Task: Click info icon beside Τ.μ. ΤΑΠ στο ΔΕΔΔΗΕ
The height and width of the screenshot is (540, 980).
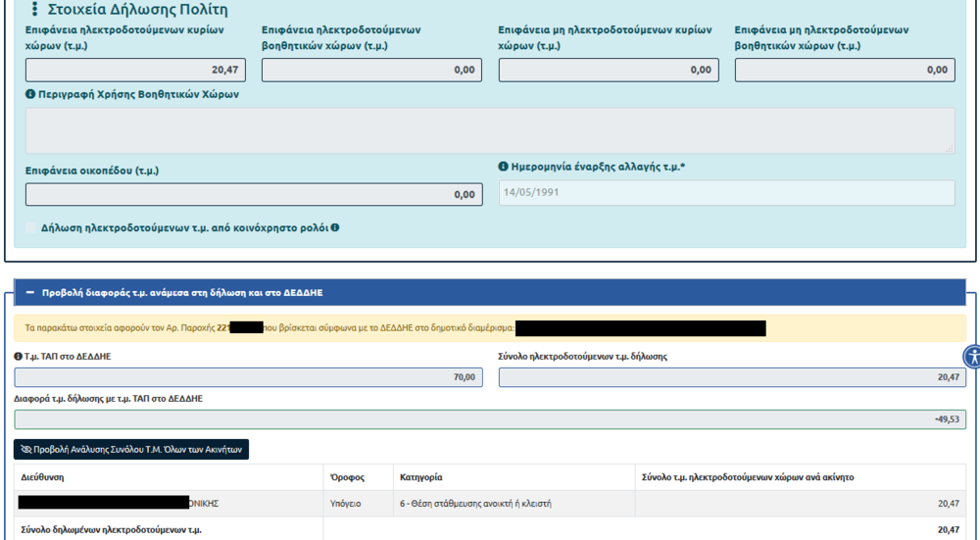Action: tap(19, 356)
